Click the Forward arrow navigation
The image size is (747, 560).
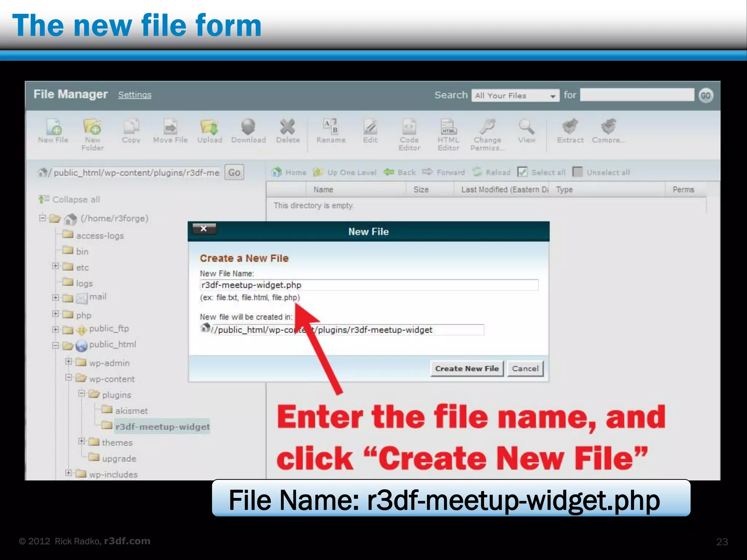click(444, 172)
